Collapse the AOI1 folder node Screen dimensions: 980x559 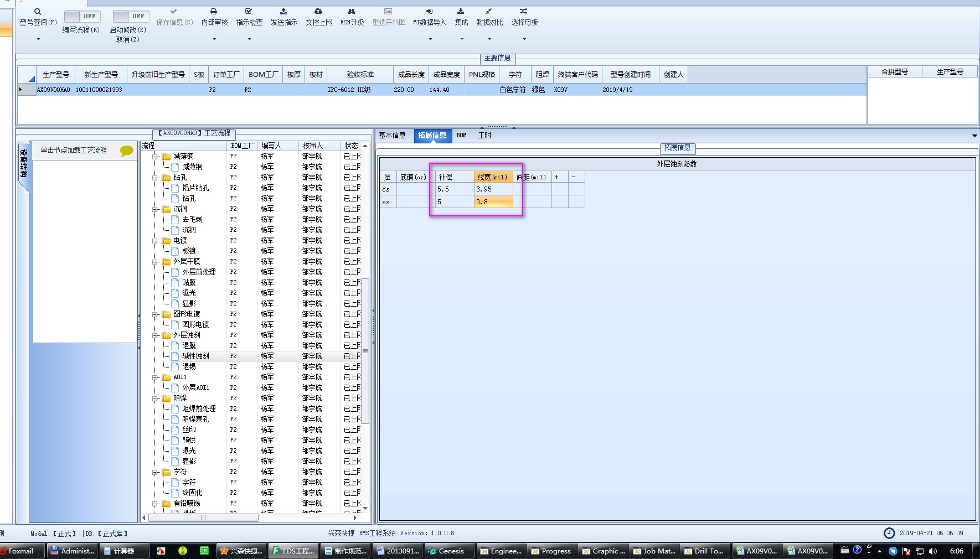point(155,377)
